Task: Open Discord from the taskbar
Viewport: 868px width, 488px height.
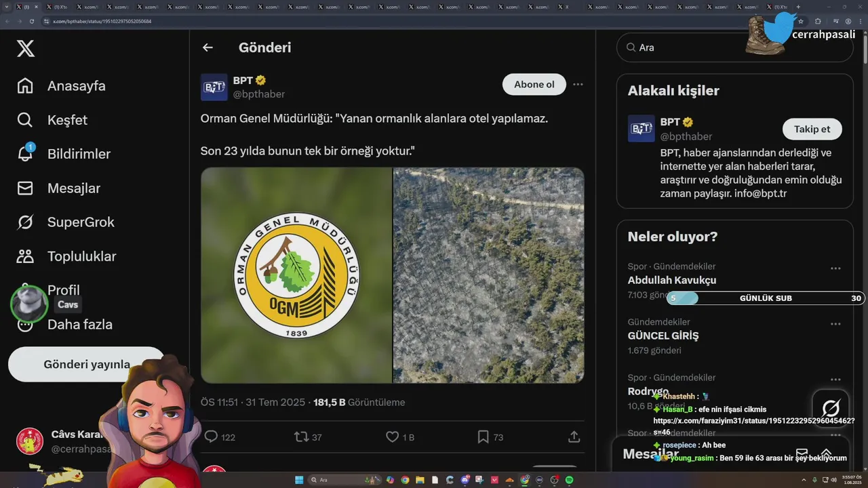Action: [465, 480]
